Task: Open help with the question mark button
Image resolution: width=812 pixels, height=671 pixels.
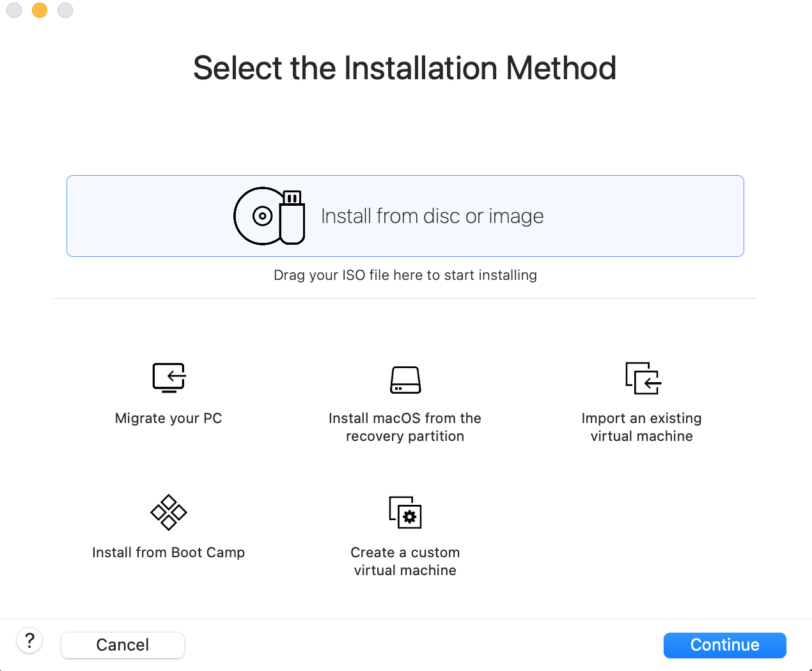Action: click(x=29, y=640)
